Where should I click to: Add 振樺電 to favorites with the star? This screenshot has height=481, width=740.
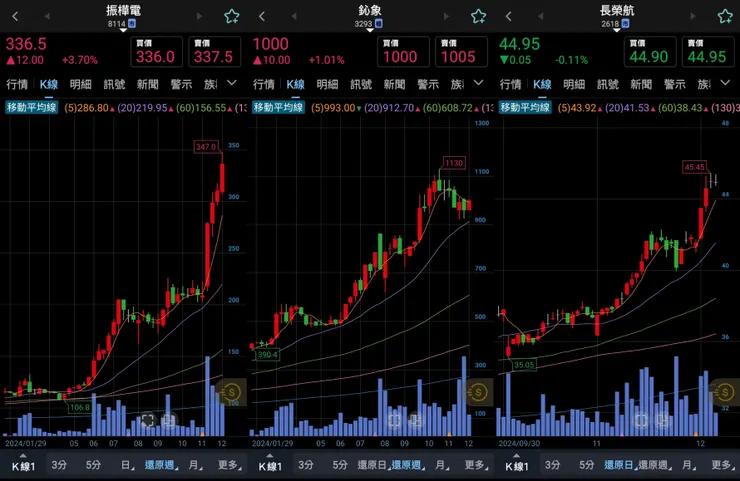point(232,17)
